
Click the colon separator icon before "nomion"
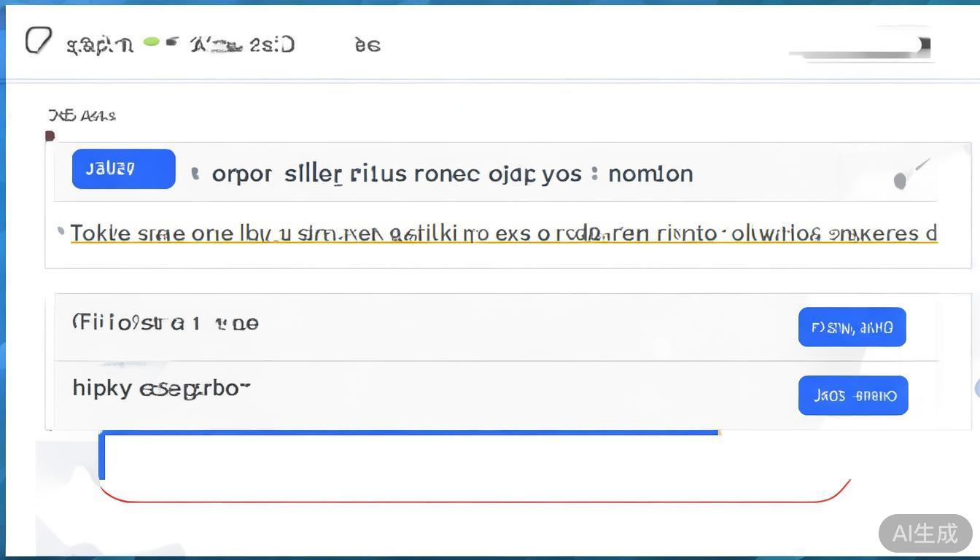pyautogui.click(x=595, y=174)
